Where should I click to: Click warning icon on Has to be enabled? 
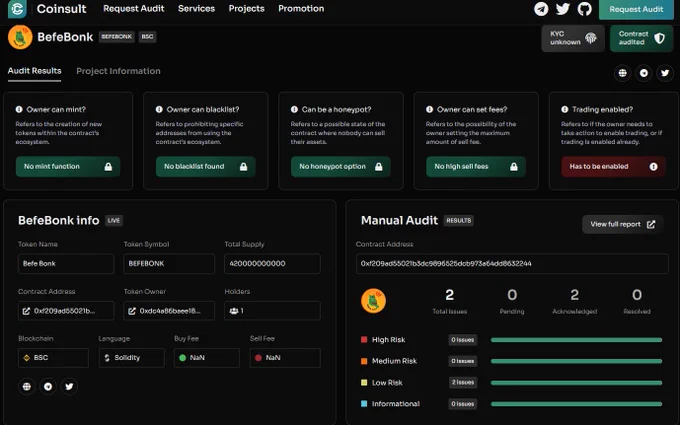point(653,167)
